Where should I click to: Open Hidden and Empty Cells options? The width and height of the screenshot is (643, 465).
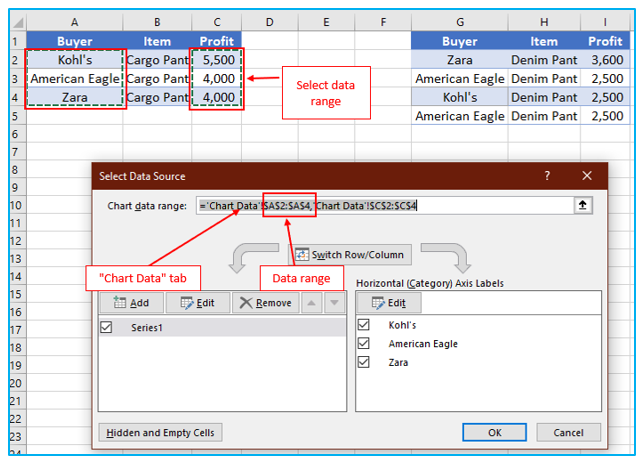pyautogui.click(x=160, y=433)
